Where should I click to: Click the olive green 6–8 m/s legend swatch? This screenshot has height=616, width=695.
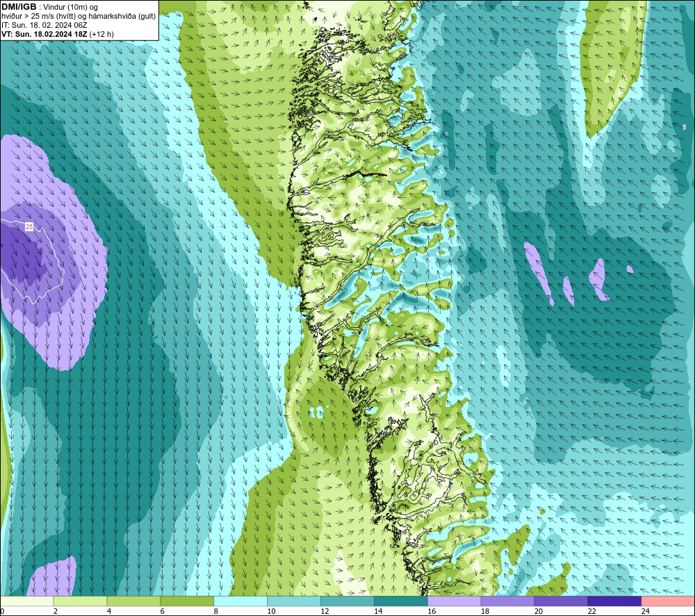point(187,601)
